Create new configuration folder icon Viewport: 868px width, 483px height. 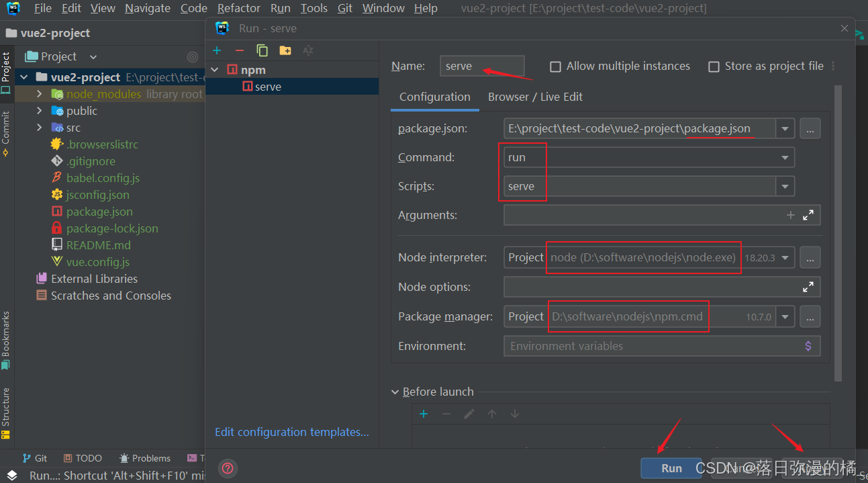coord(285,51)
